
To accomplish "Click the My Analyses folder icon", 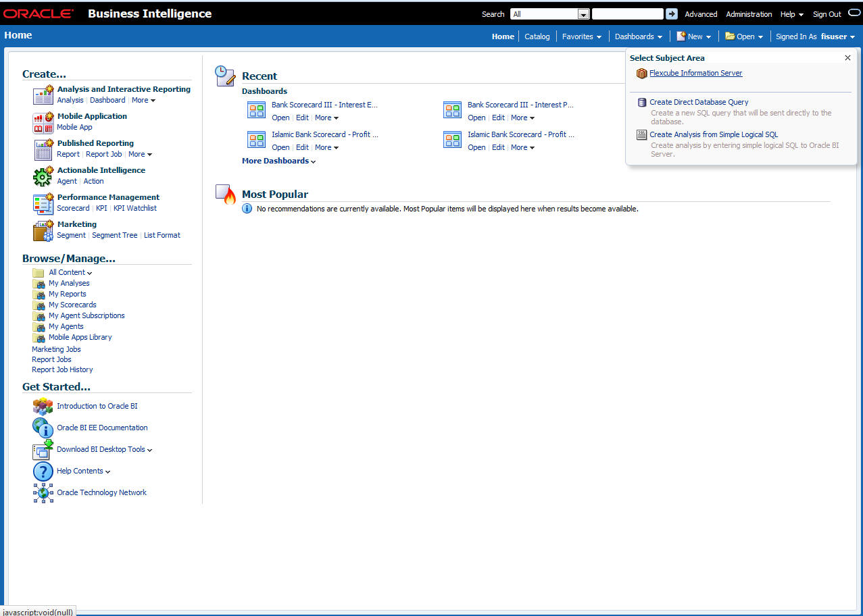I will pos(39,284).
